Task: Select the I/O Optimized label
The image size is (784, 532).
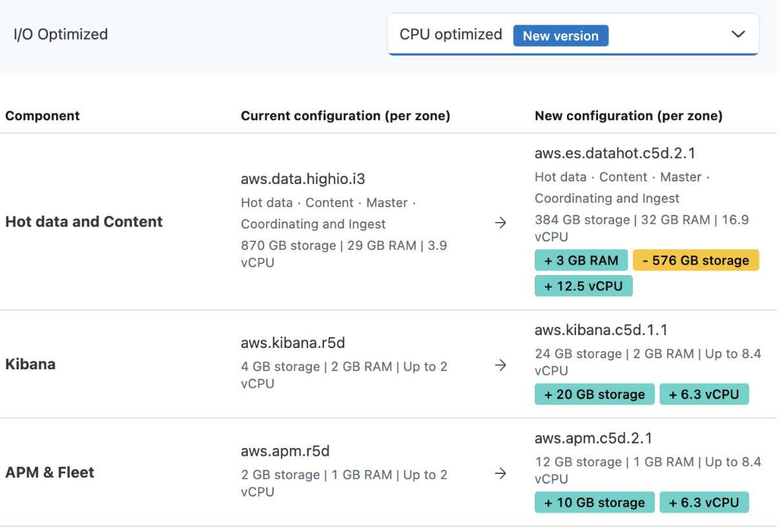Action: pos(61,34)
